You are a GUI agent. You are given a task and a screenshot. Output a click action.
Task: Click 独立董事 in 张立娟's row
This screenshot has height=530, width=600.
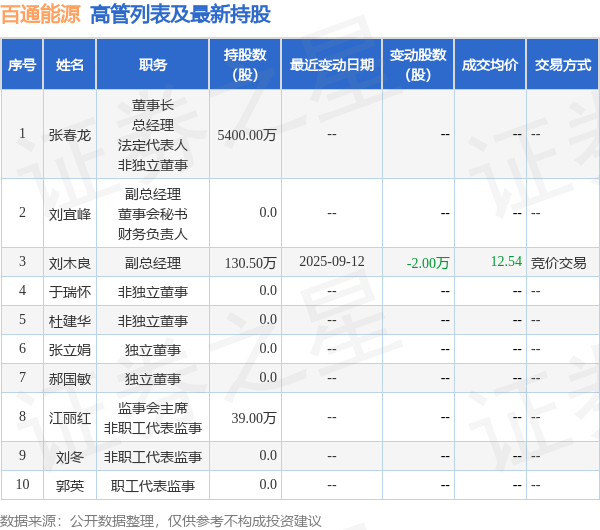coord(153,350)
